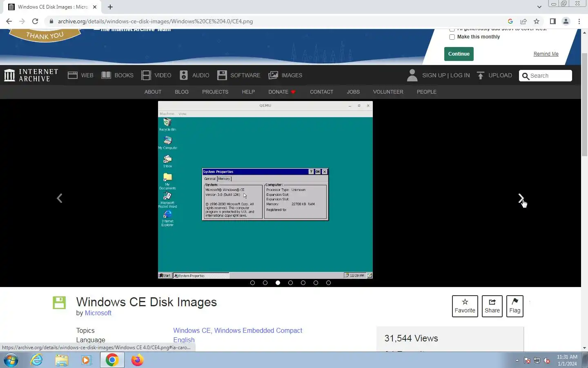Click the Internet Archive logo
This screenshot has width=588, height=368.
coord(31,75)
